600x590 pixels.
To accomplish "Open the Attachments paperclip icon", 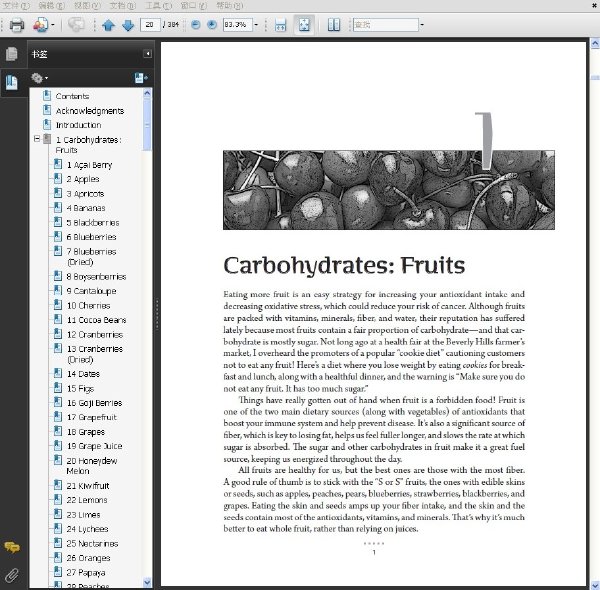I will [x=12, y=575].
